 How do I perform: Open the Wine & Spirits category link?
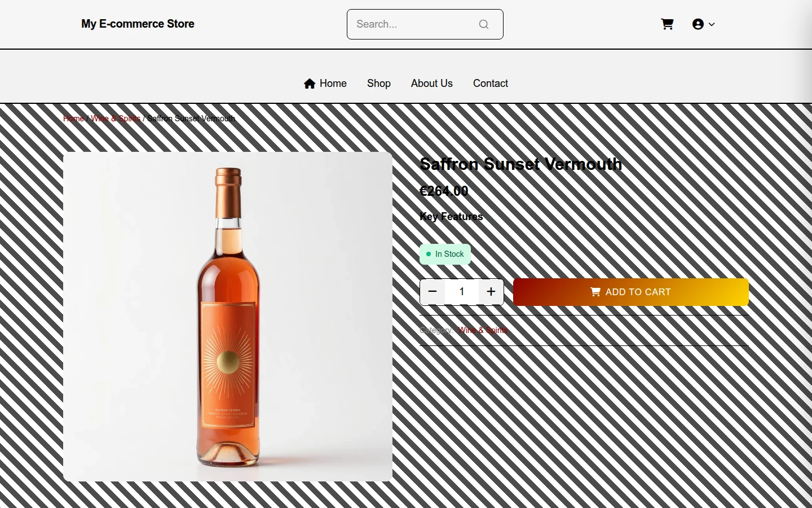483,330
